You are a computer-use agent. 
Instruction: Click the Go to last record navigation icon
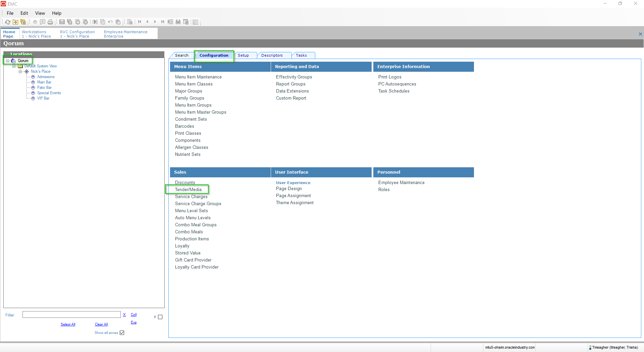162,22
